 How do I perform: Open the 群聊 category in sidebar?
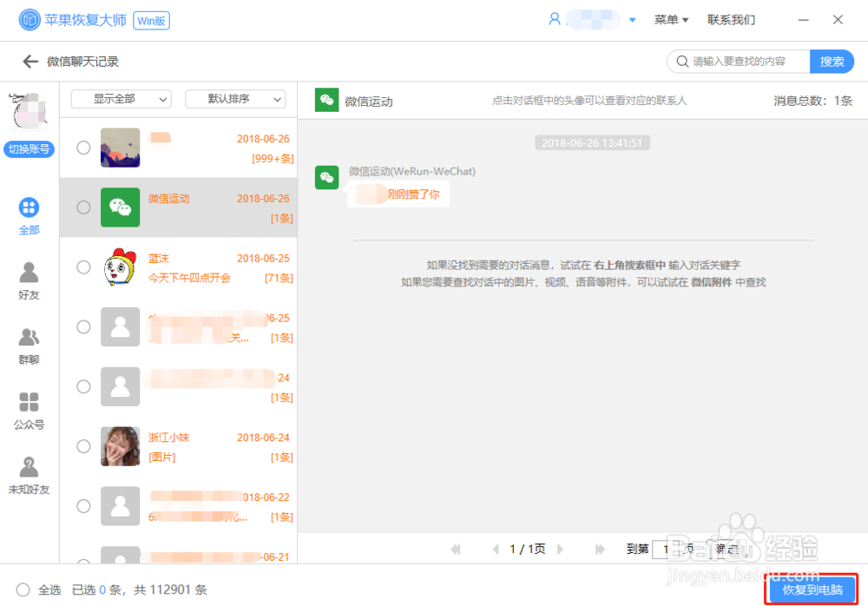click(x=29, y=346)
